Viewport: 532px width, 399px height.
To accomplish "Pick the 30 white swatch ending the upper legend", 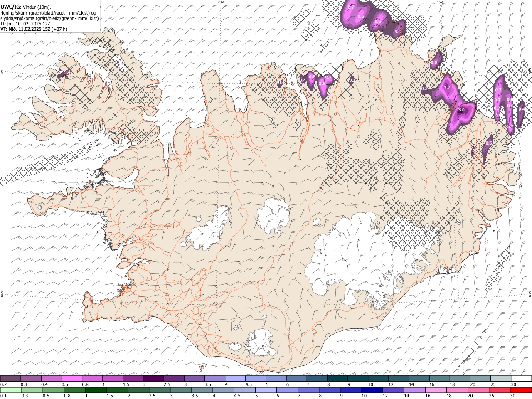I will (522, 378).
